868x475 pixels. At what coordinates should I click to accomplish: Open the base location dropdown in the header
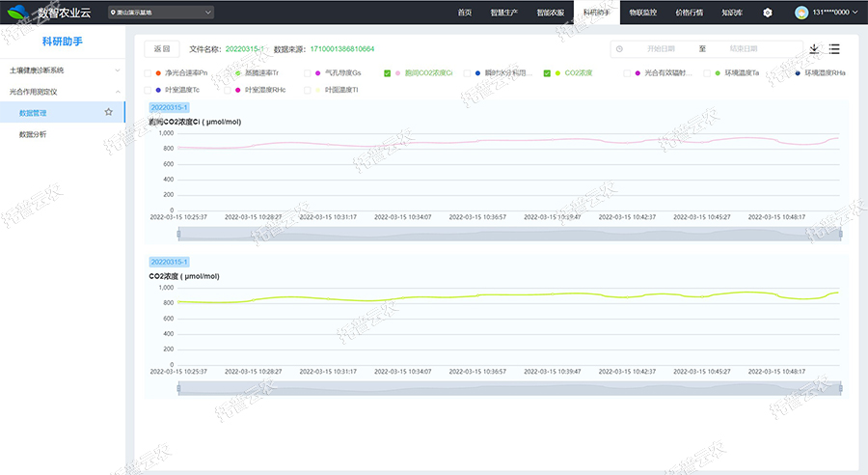click(160, 13)
